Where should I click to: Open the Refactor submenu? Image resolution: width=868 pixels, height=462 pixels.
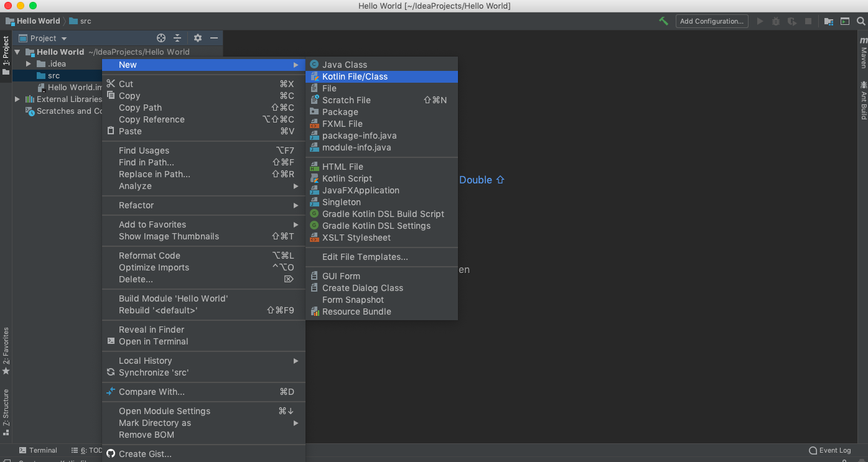point(203,205)
